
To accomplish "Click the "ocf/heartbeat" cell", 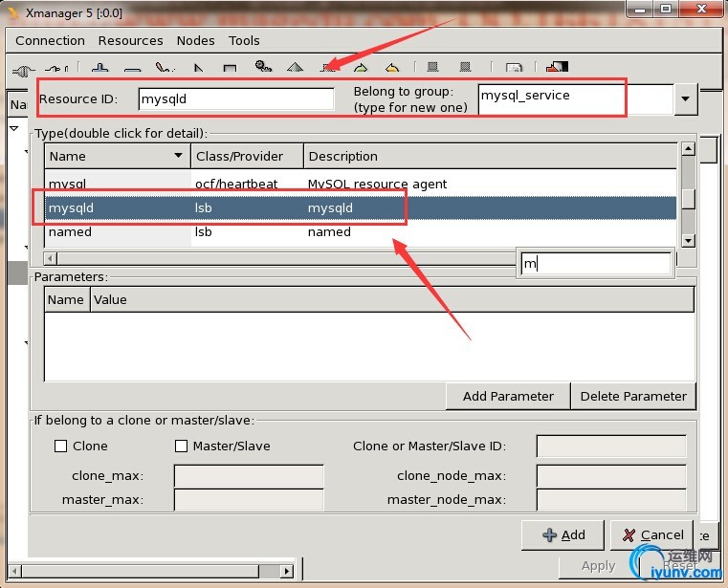I will (236, 184).
